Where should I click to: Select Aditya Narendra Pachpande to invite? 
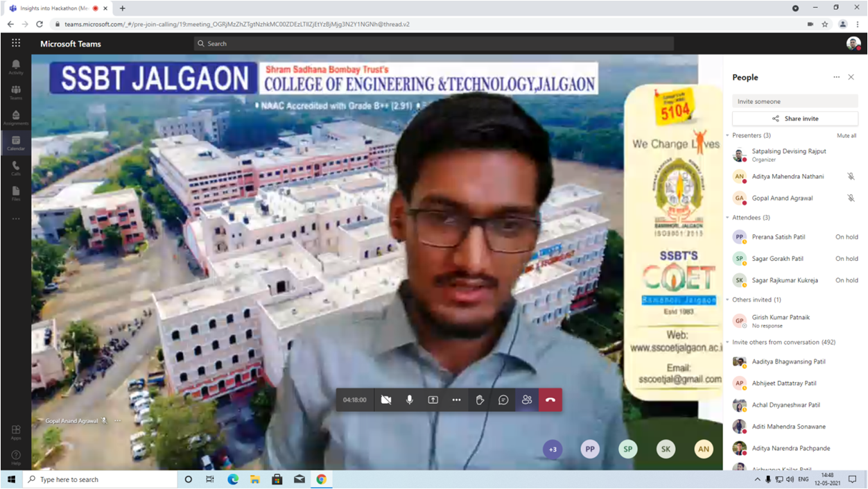(x=795, y=448)
